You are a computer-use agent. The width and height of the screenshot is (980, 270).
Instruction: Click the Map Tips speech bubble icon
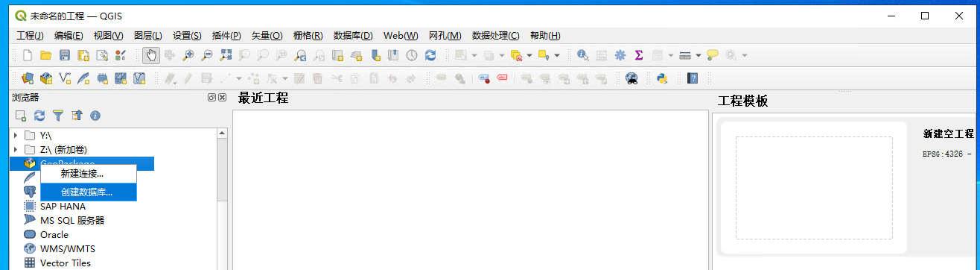click(x=713, y=55)
